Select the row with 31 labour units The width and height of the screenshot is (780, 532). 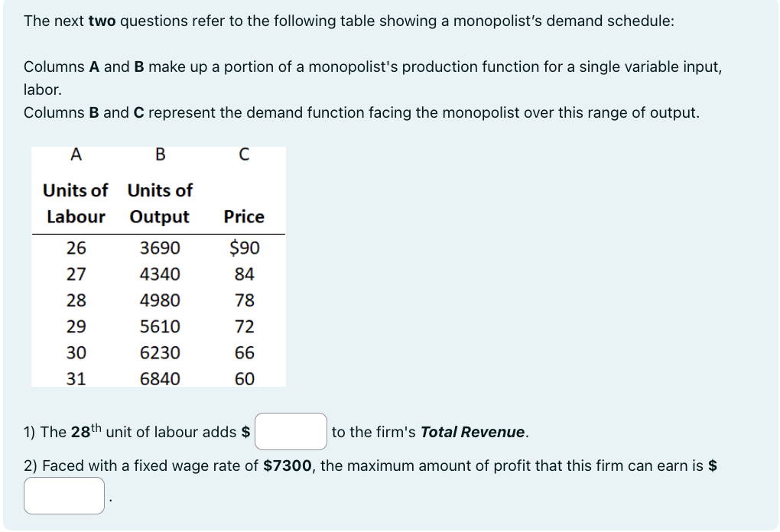tap(75, 378)
